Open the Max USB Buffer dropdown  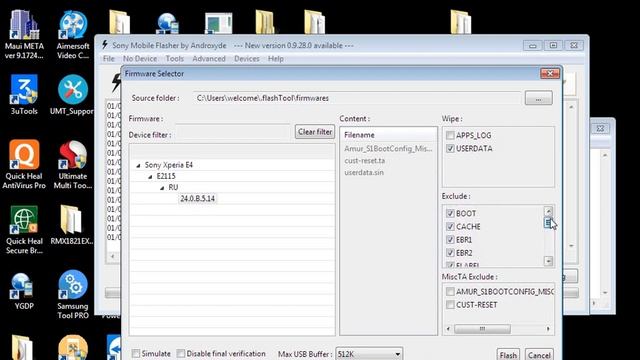369,354
